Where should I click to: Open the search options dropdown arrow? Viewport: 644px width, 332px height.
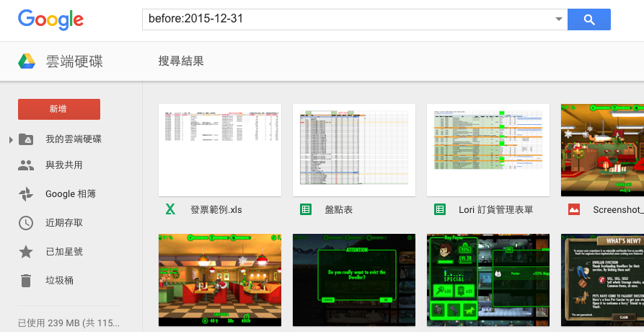(x=559, y=19)
